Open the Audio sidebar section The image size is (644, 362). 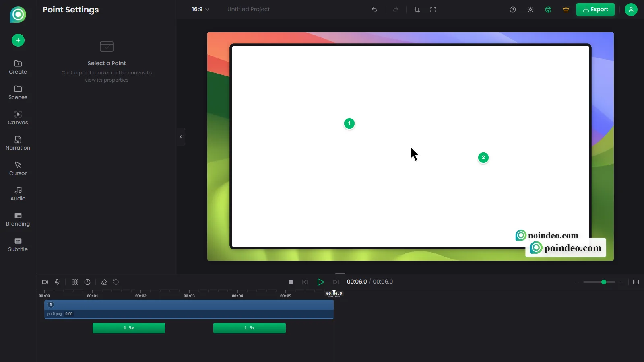(x=18, y=194)
